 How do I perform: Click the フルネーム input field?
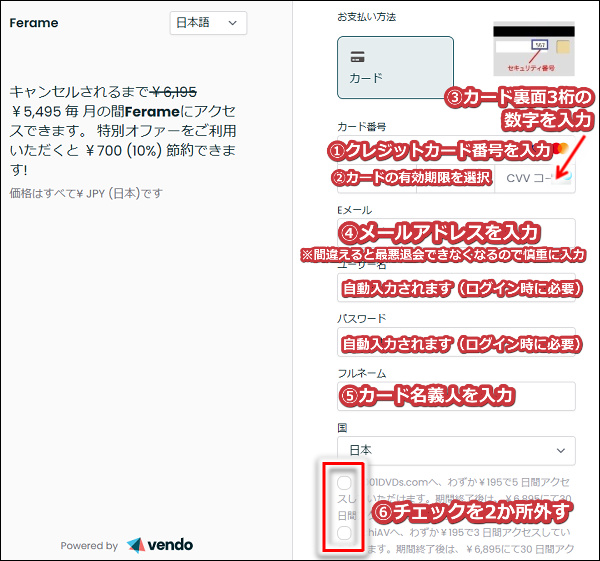(456, 396)
